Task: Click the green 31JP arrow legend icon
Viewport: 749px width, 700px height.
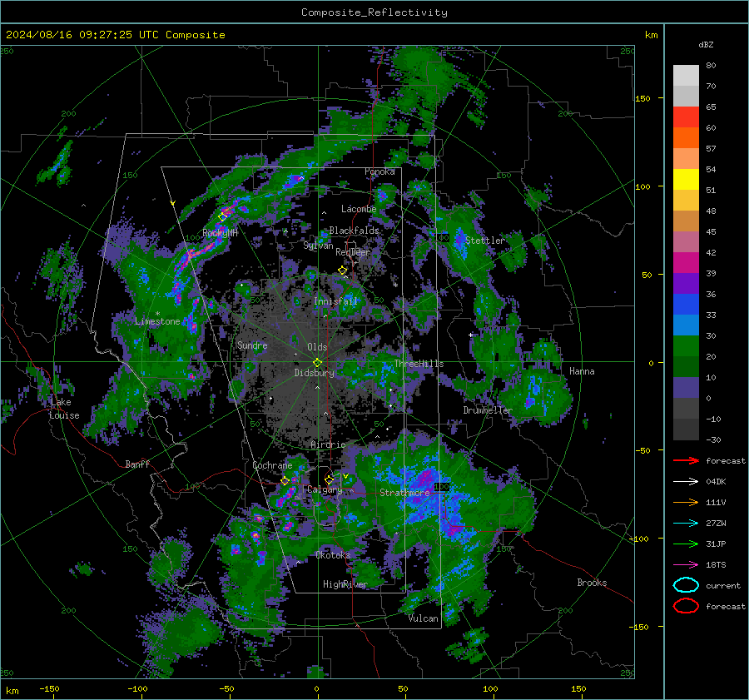Action: coord(686,544)
